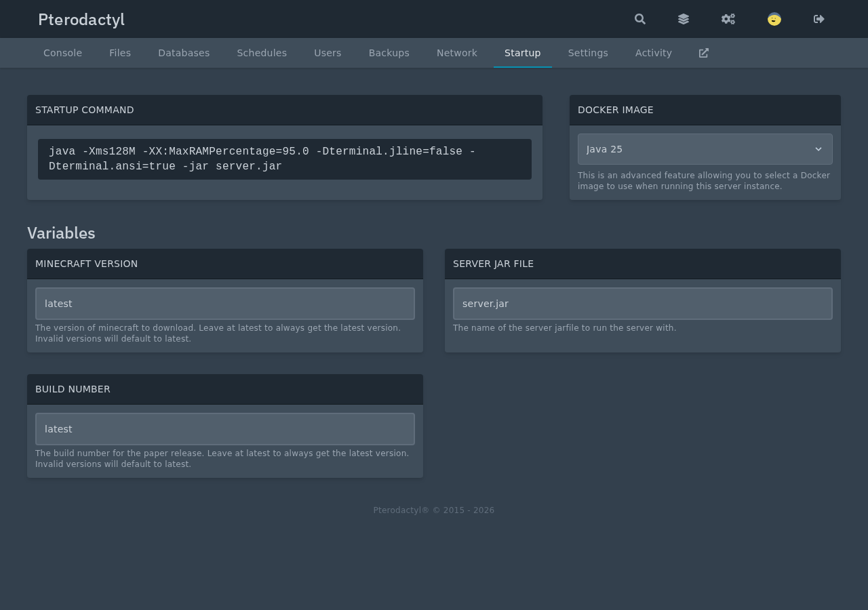Click the STARTUP COMMAND panel title

(85, 110)
